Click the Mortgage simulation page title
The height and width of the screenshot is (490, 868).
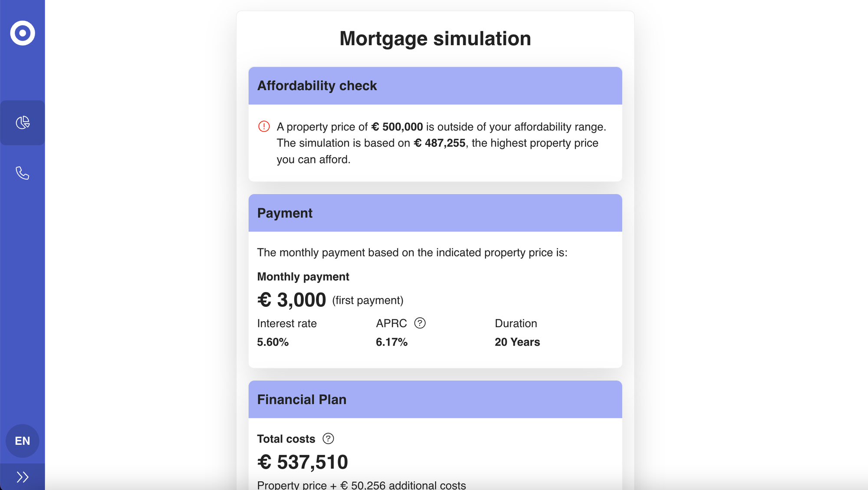(435, 39)
